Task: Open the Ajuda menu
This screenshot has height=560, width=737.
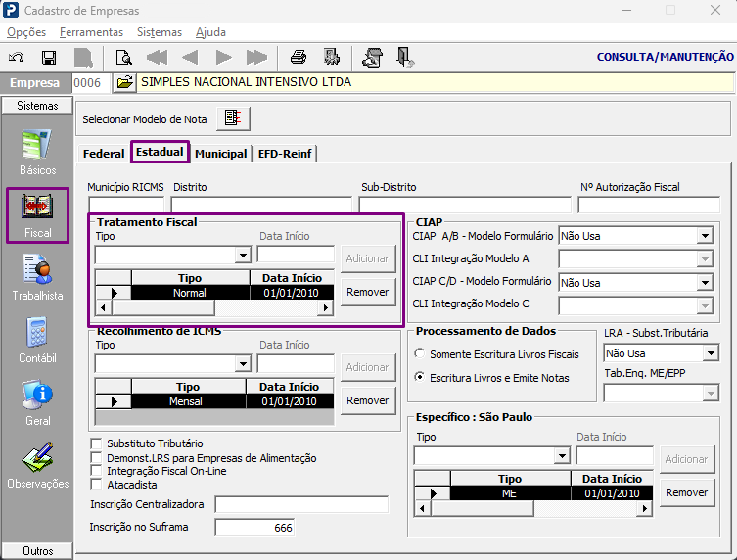Action: (x=210, y=32)
